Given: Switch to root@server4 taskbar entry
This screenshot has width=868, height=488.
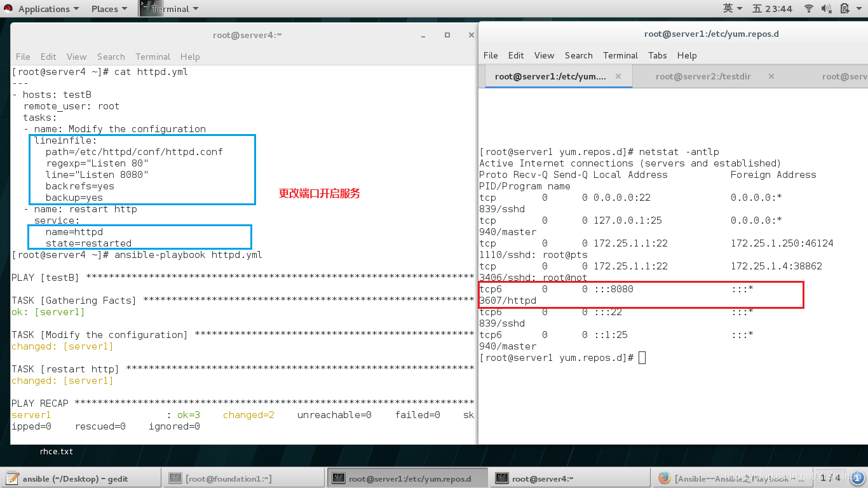Looking at the screenshot, I should pyautogui.click(x=570, y=478).
